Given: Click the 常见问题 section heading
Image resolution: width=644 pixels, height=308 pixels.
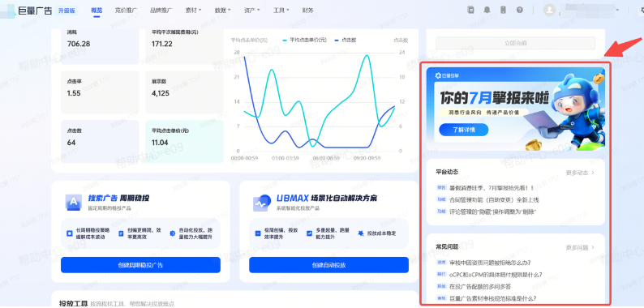Looking at the screenshot, I should (x=447, y=246).
